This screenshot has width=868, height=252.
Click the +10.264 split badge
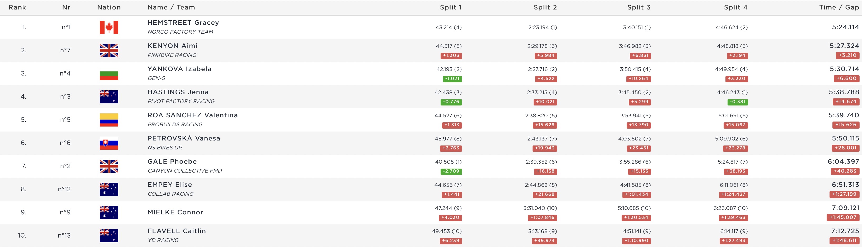[638, 79]
